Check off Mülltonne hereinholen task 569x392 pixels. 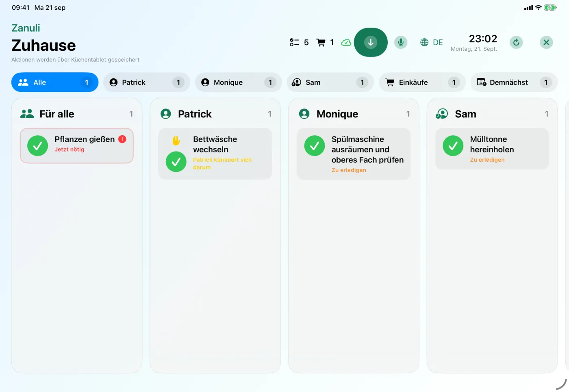[453, 146]
